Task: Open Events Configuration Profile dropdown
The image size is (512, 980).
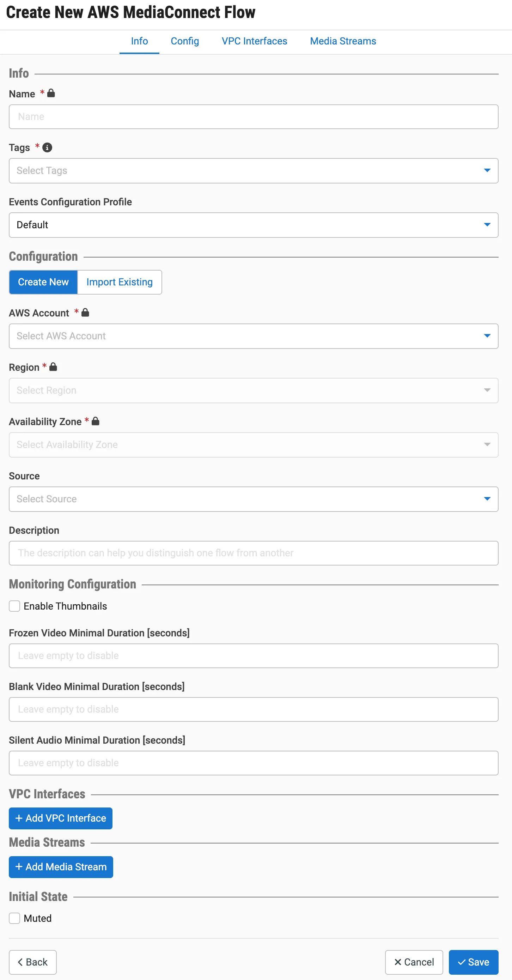Action: tap(254, 225)
